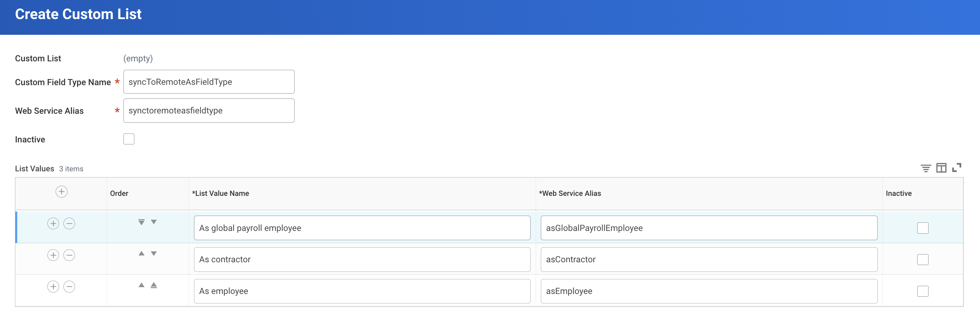980x327 pixels.
Task: Move "As global payroll employee" to the bottom
Action: click(x=141, y=222)
